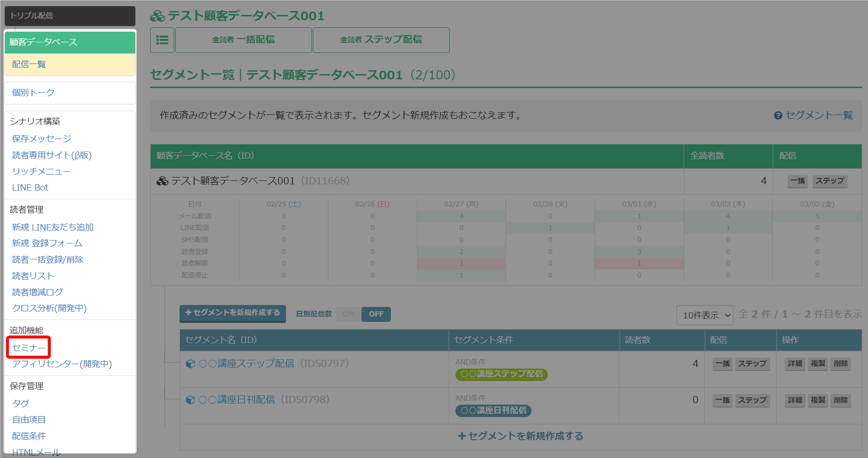This screenshot has height=458, width=868.
Task: Click ステップ for ○○講座ステップ配信 segment
Action: pos(752,364)
